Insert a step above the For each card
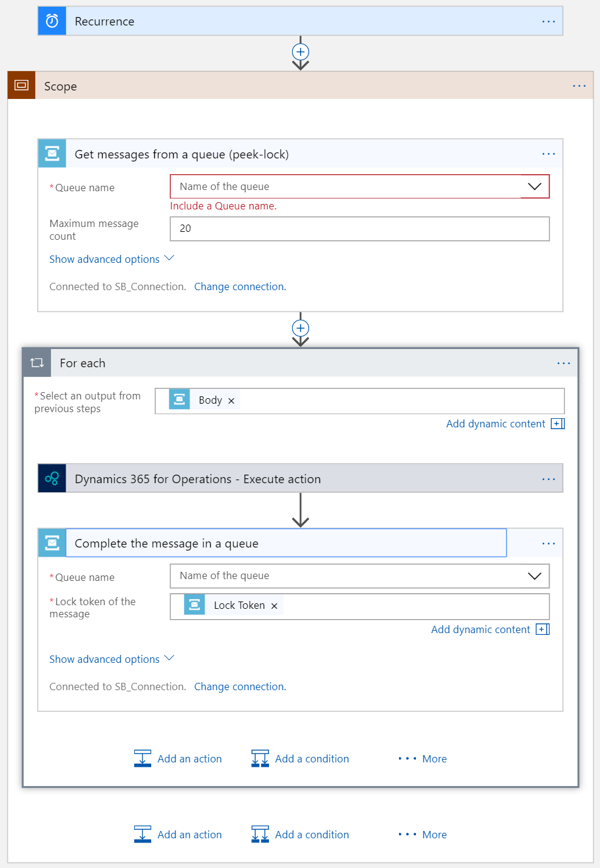The image size is (600, 868). (301, 328)
